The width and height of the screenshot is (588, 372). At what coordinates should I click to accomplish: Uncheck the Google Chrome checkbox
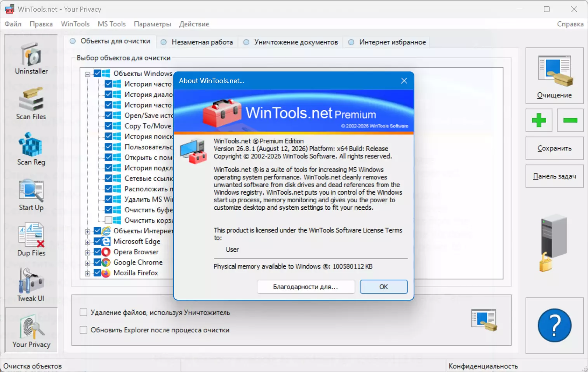pyautogui.click(x=97, y=262)
